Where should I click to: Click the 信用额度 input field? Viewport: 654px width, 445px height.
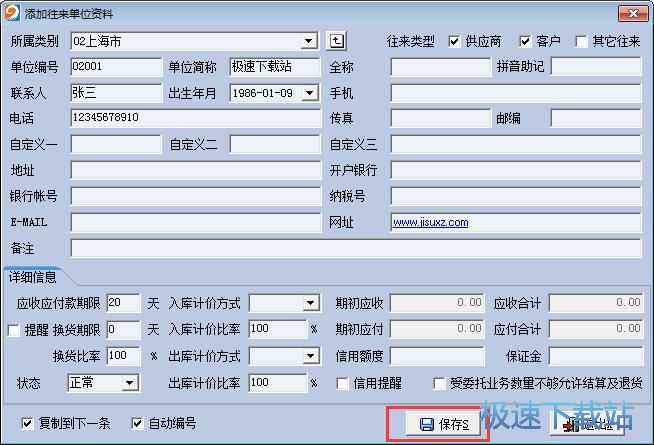tap(438, 356)
